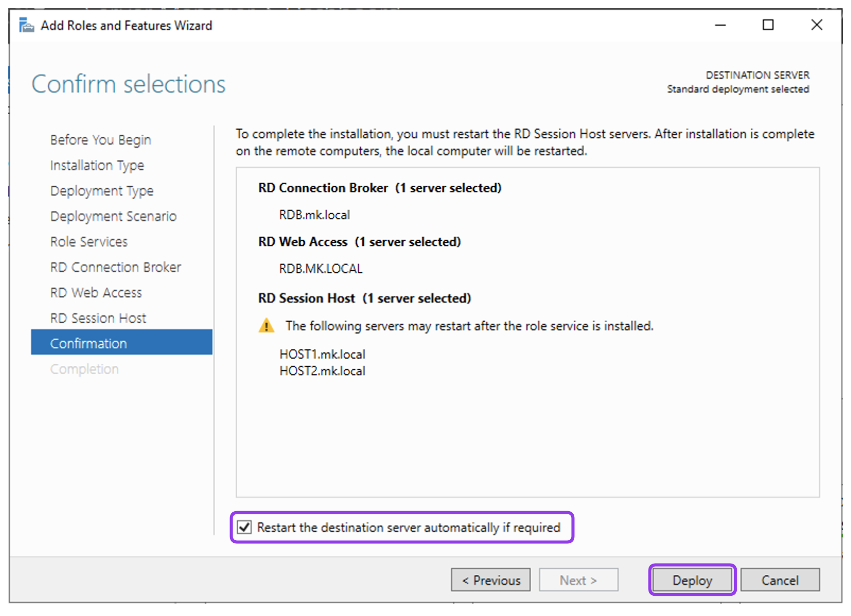Screen dimensions: 851x616
Task: Click the servers may restart warning text
Action: pyautogui.click(x=469, y=326)
